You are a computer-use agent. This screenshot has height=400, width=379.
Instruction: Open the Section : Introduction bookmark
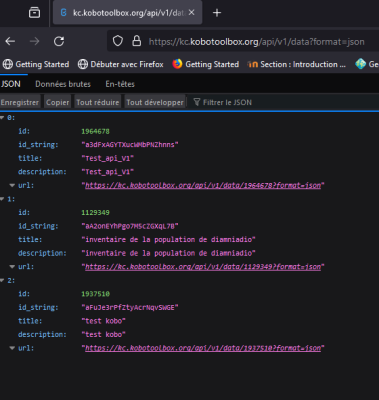tap(297, 64)
